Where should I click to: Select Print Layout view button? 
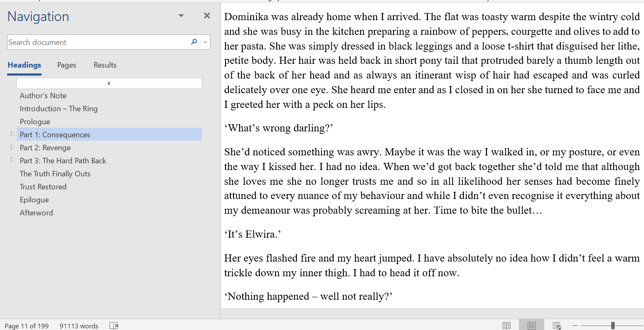(531, 325)
